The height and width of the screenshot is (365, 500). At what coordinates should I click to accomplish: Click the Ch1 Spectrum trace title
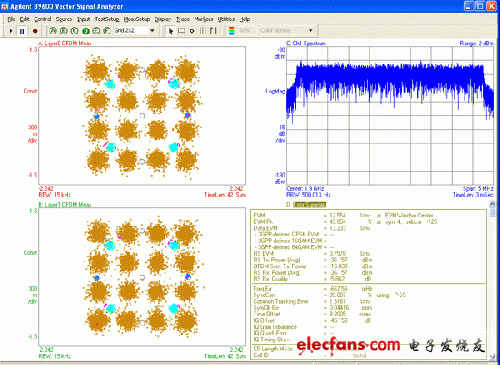click(x=306, y=43)
